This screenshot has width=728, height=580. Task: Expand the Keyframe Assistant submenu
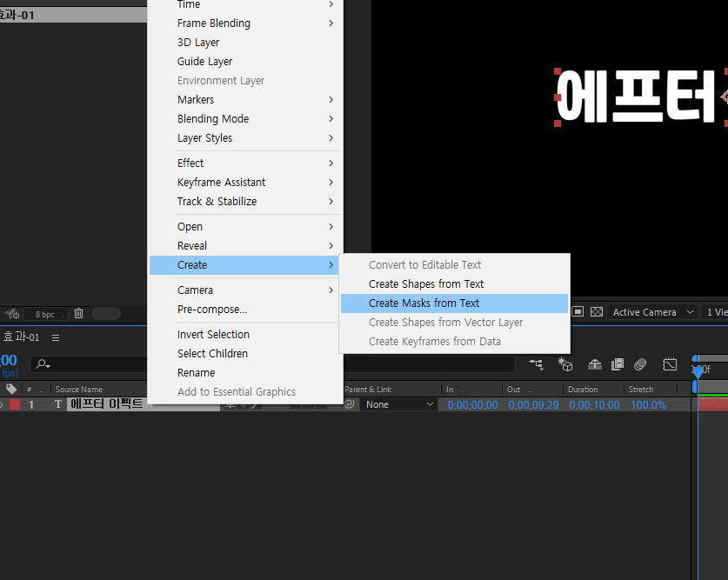246,183
